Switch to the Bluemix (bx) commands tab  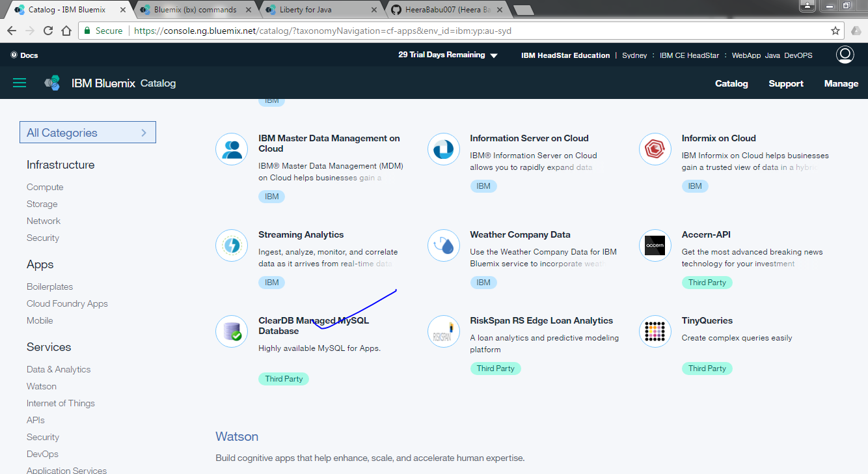pyautogui.click(x=195, y=10)
